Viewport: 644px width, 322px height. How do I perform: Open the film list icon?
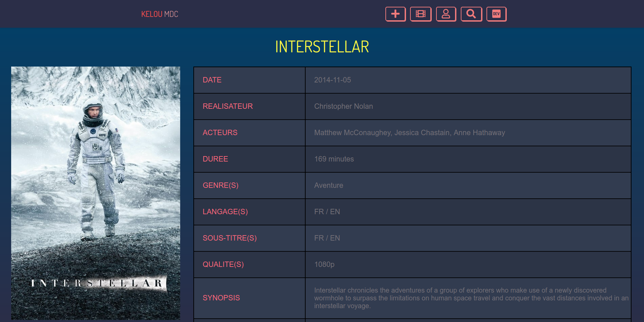421,14
